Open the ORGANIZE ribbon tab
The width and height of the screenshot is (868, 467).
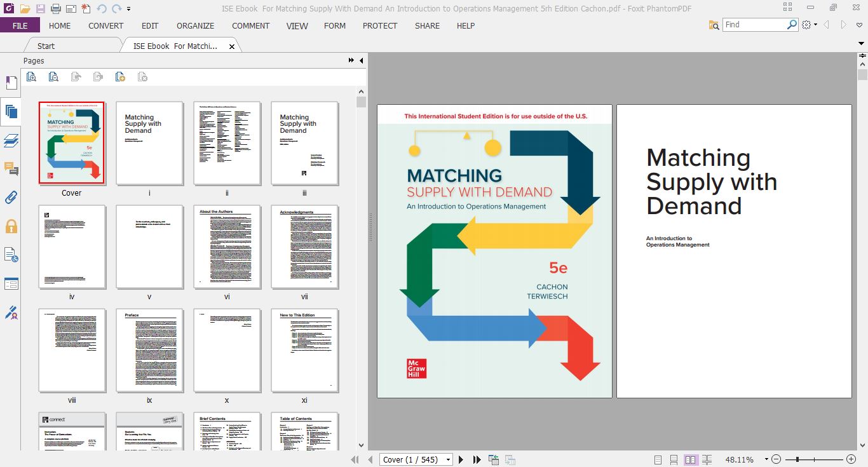pos(196,25)
